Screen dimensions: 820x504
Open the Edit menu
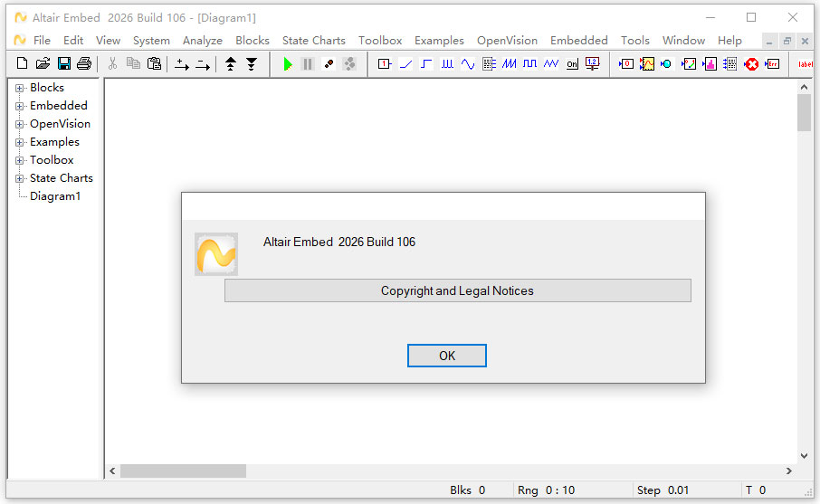(73, 40)
